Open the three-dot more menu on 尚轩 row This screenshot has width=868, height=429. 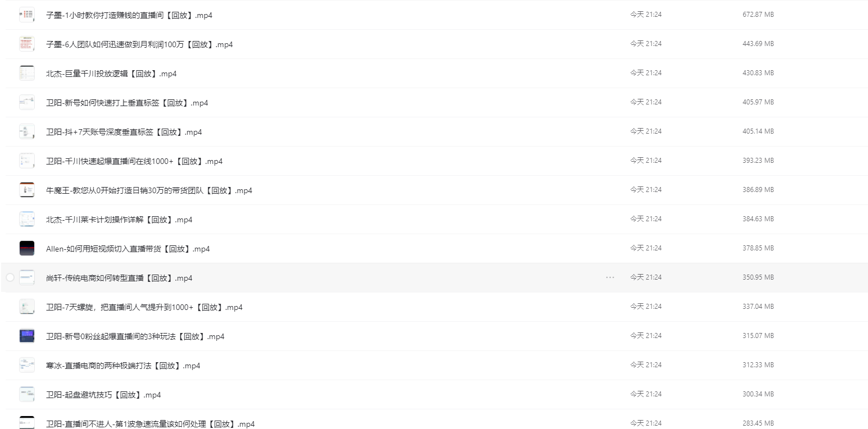click(x=610, y=277)
